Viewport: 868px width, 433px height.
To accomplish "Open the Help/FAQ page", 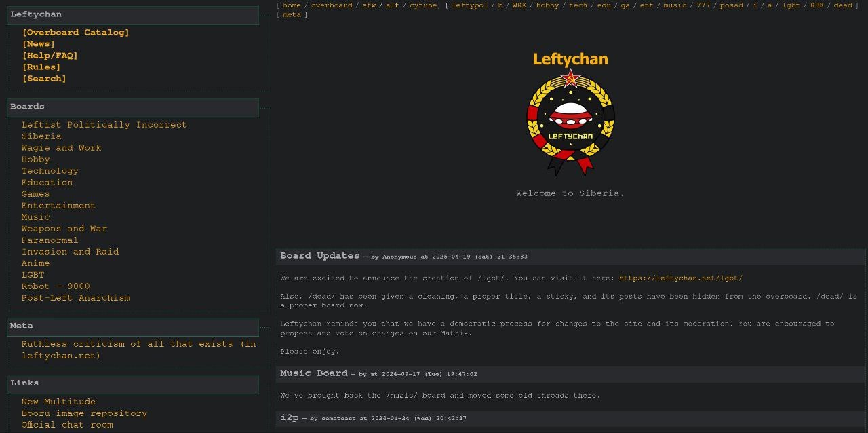I will (50, 55).
